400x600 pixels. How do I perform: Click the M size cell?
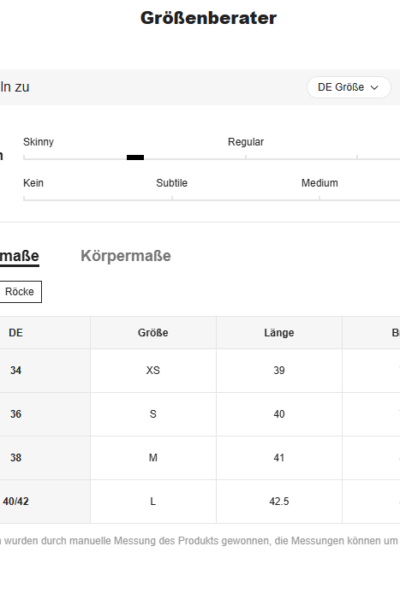pos(153,458)
